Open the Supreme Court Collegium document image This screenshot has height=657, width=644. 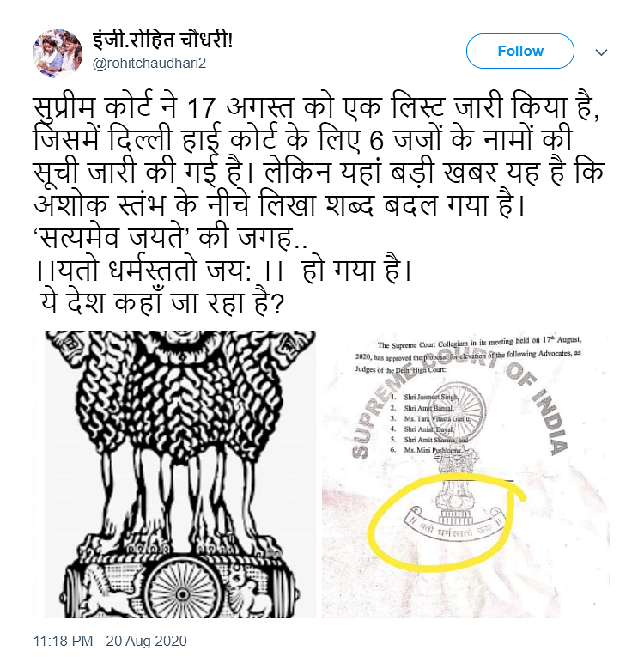[x=465, y=474]
